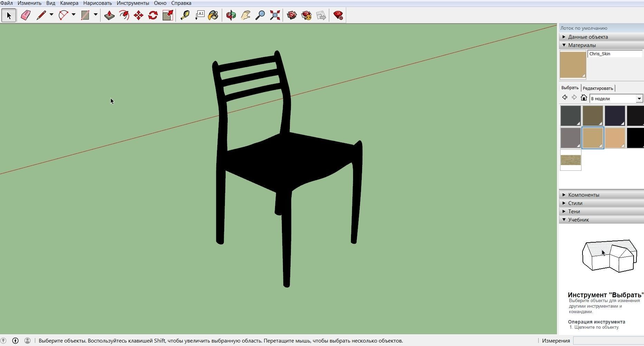Expand the Стили panel
Screen dimensions: 644x346
(601, 203)
